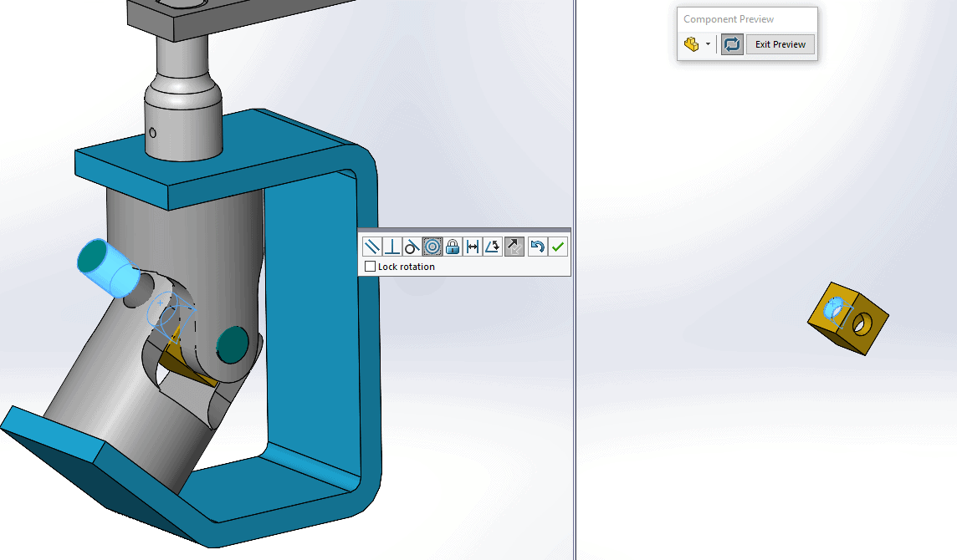Select the Angle mate icon
The image size is (957, 560).
tap(493, 247)
